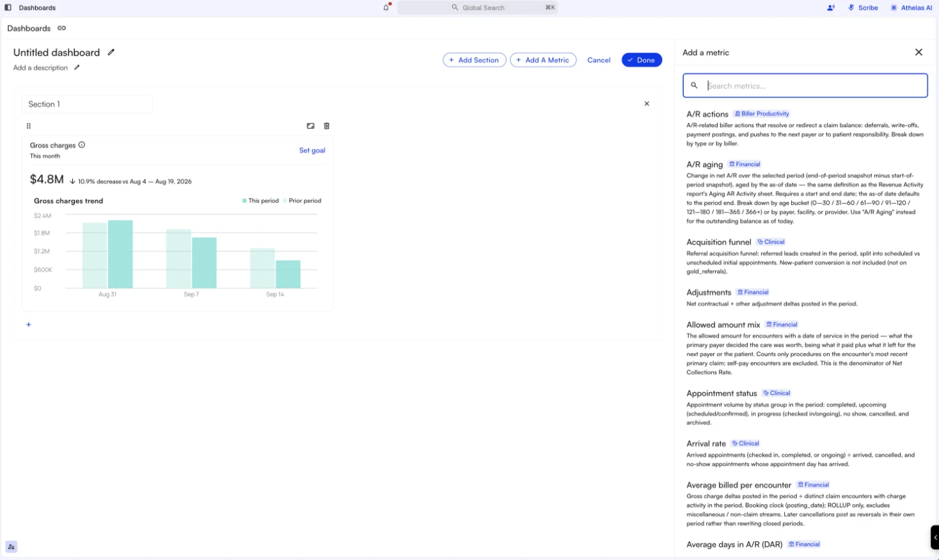Screen dimensions: 939x560
Task: Select Average days in A/R (DAR) metric
Action: coord(734,545)
